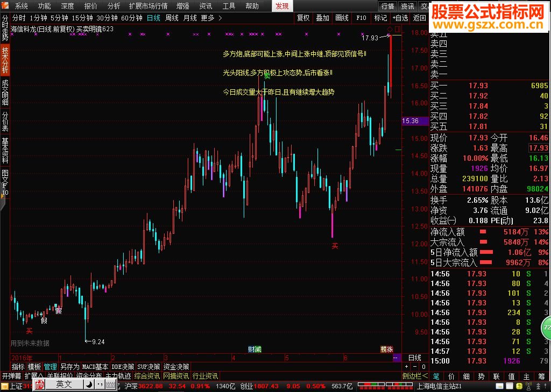Image resolution: width=551 pixels, height=392 pixels.
Task: Select the DDE决策 template
Action: 123,367
